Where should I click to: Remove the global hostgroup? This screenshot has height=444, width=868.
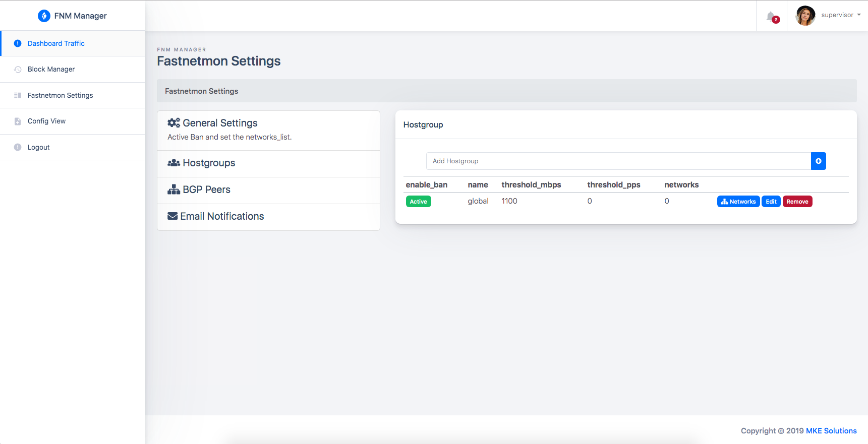point(797,202)
